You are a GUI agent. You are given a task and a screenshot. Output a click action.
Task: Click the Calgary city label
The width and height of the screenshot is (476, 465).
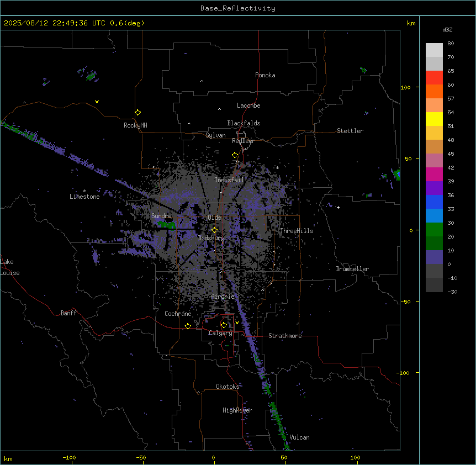pyautogui.click(x=220, y=333)
